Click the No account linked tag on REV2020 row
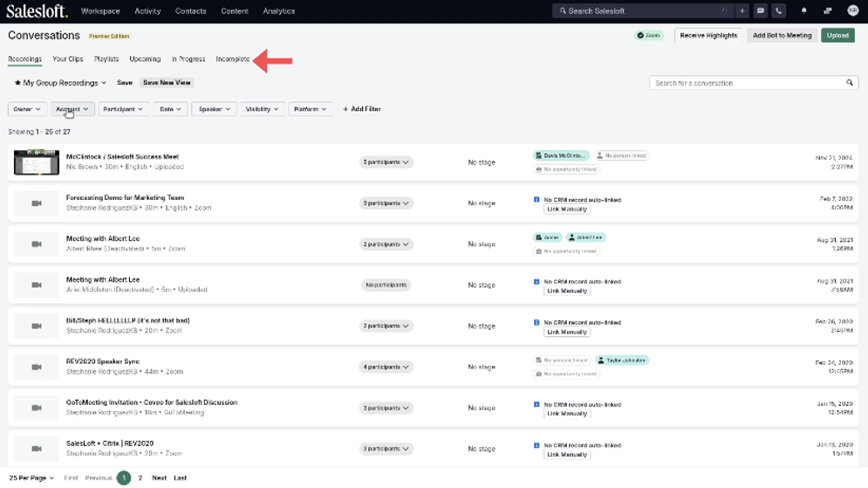 pyautogui.click(x=562, y=361)
